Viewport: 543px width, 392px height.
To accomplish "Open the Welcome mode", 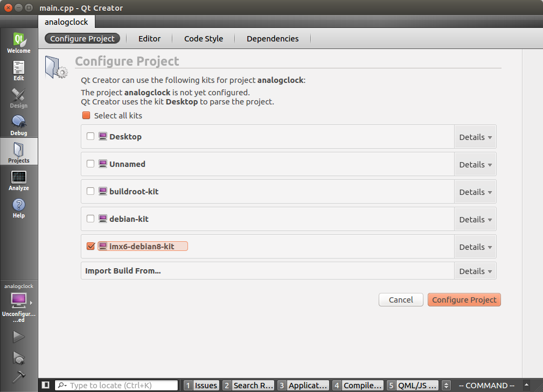I will (19, 43).
